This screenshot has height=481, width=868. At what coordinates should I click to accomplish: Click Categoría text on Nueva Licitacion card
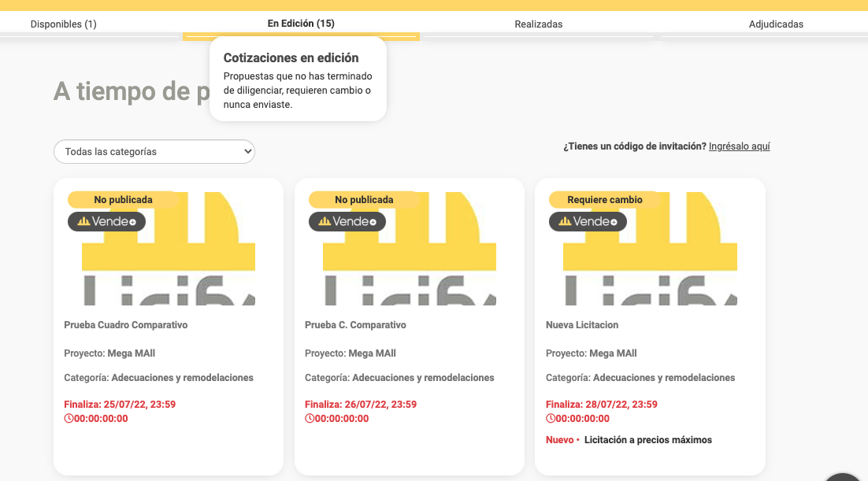tap(640, 378)
